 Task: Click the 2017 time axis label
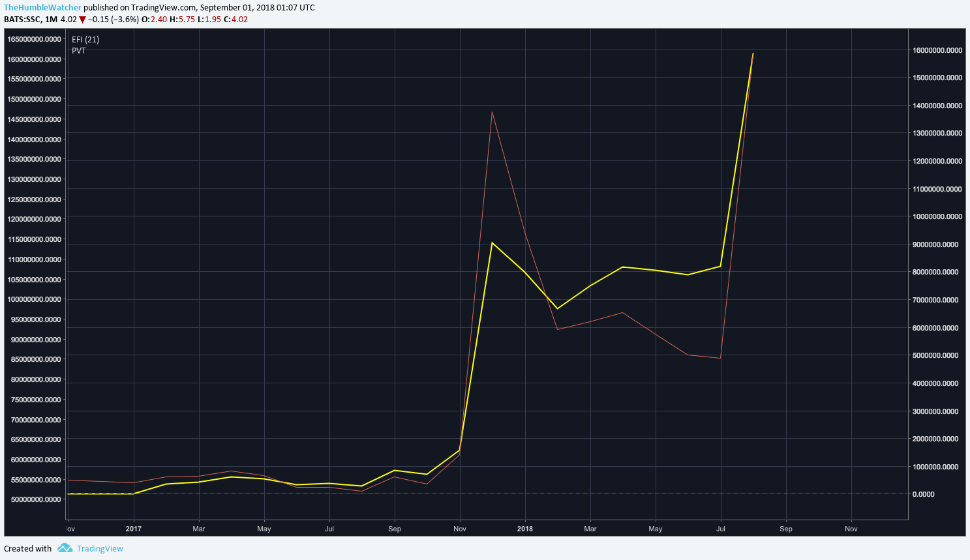tap(134, 529)
